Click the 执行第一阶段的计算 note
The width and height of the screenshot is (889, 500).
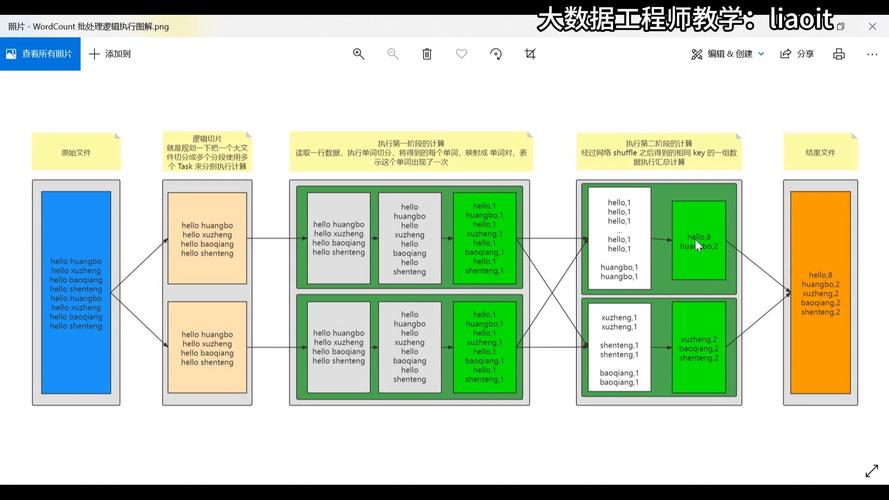(x=411, y=152)
